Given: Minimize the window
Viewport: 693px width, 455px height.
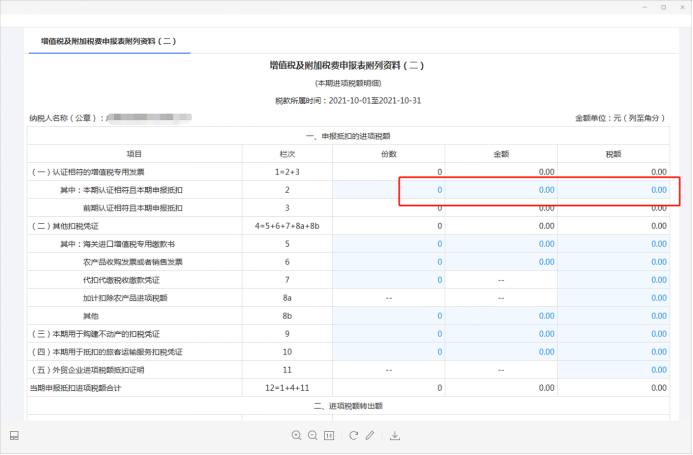Looking at the screenshot, I should (x=645, y=7).
